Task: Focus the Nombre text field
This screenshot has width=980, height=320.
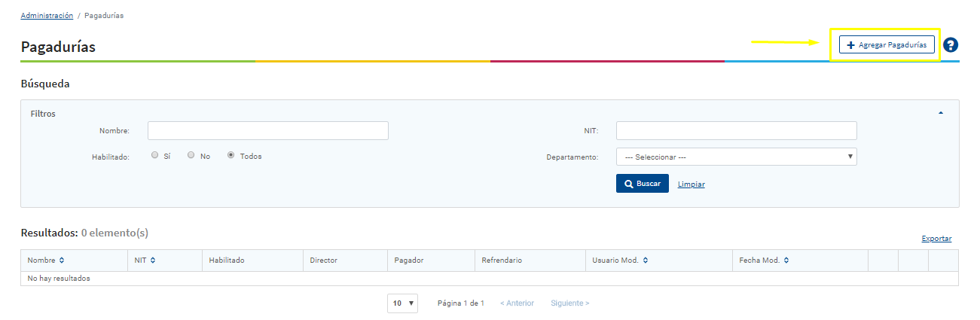Action: point(267,131)
